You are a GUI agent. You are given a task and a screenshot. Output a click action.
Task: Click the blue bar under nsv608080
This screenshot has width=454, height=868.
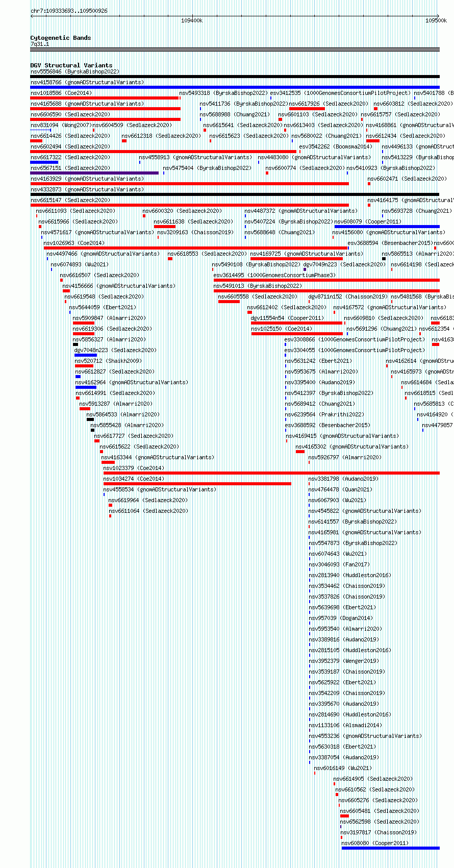tap(390, 848)
